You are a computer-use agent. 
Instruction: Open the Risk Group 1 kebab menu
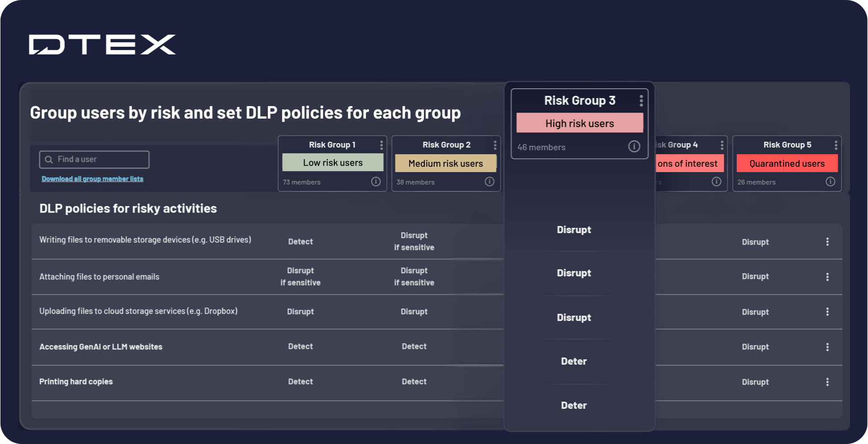382,144
